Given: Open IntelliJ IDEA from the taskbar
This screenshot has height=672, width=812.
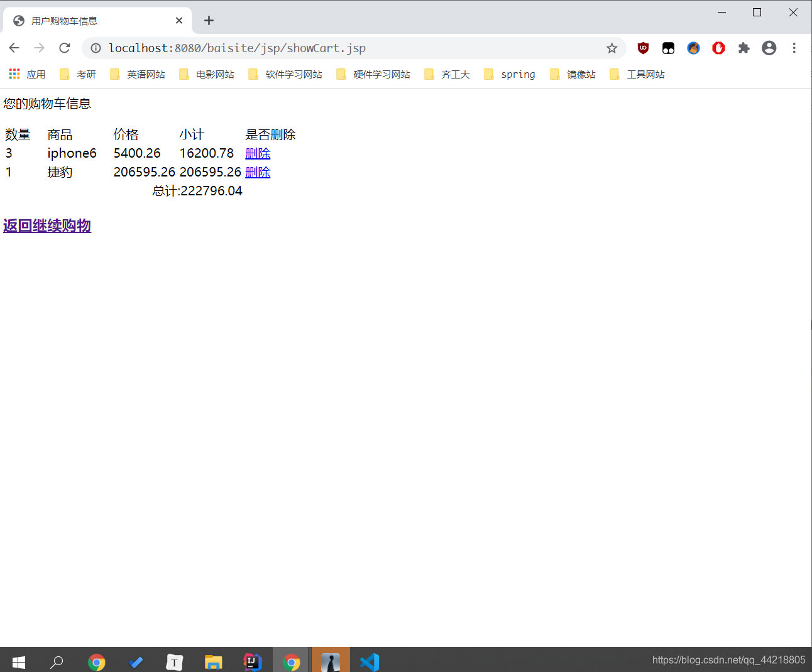Looking at the screenshot, I should point(252,662).
